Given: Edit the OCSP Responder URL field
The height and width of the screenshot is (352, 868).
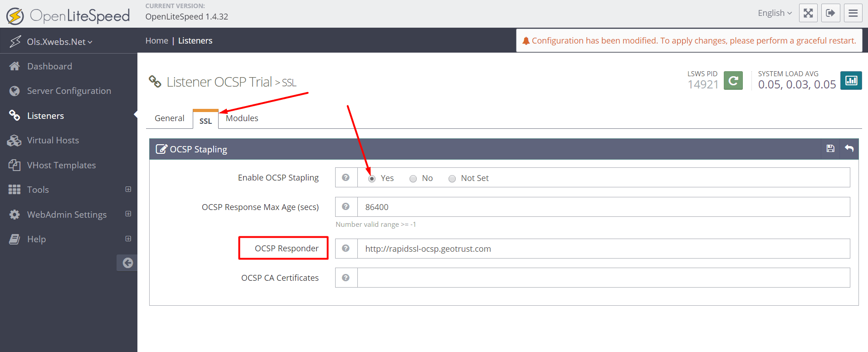Looking at the screenshot, I should [x=604, y=249].
